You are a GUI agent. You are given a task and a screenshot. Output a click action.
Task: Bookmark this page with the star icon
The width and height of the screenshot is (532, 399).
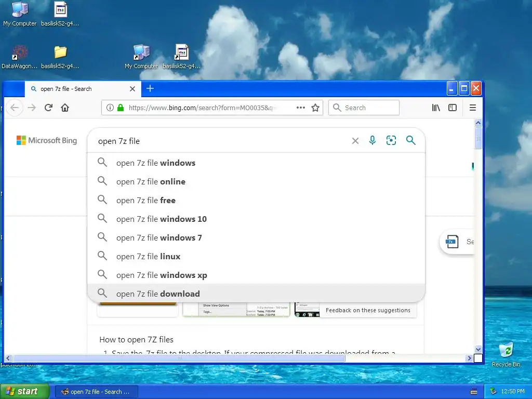coord(315,108)
